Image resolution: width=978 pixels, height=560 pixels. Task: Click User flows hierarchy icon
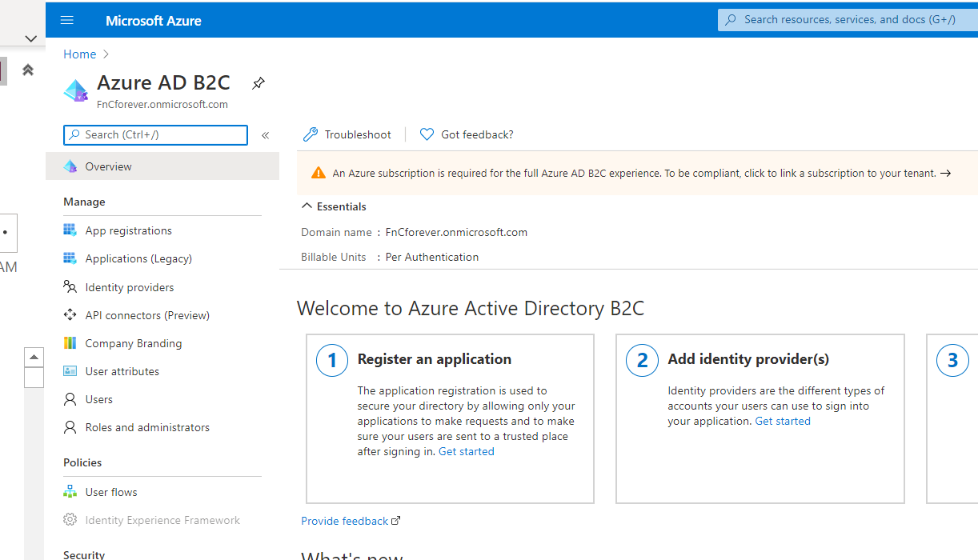click(70, 492)
